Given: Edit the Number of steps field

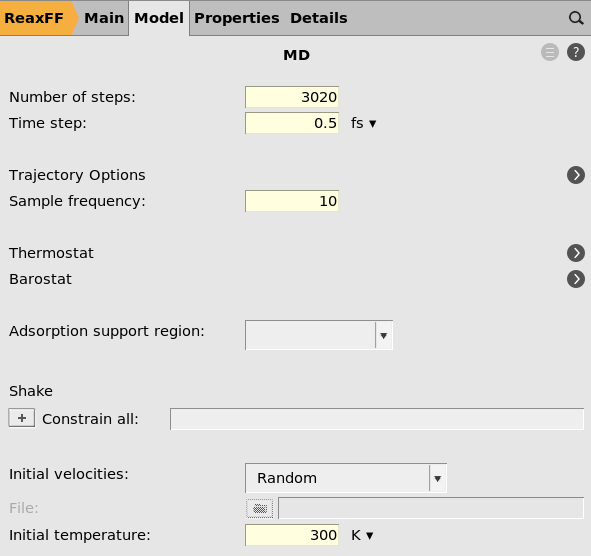Looking at the screenshot, I should (292, 97).
